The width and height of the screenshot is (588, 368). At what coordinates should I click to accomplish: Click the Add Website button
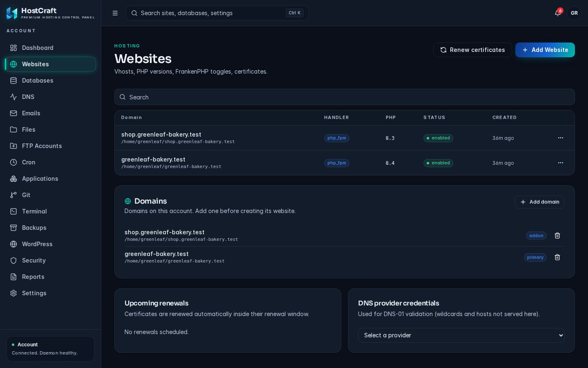(x=545, y=50)
